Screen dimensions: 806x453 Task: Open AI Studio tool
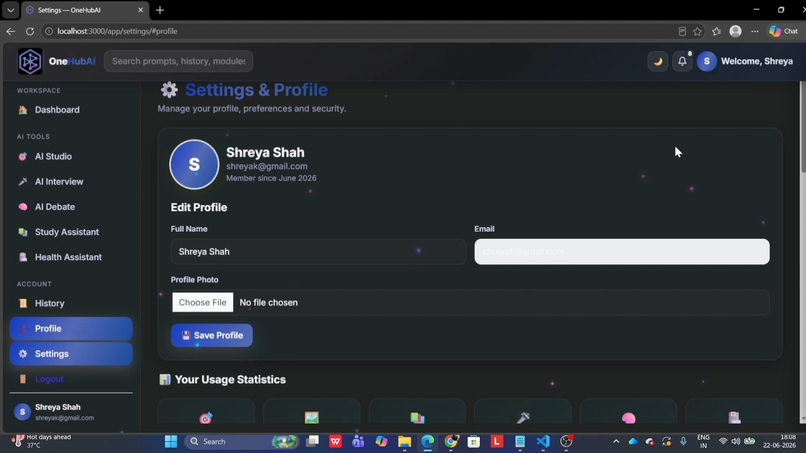click(71, 156)
